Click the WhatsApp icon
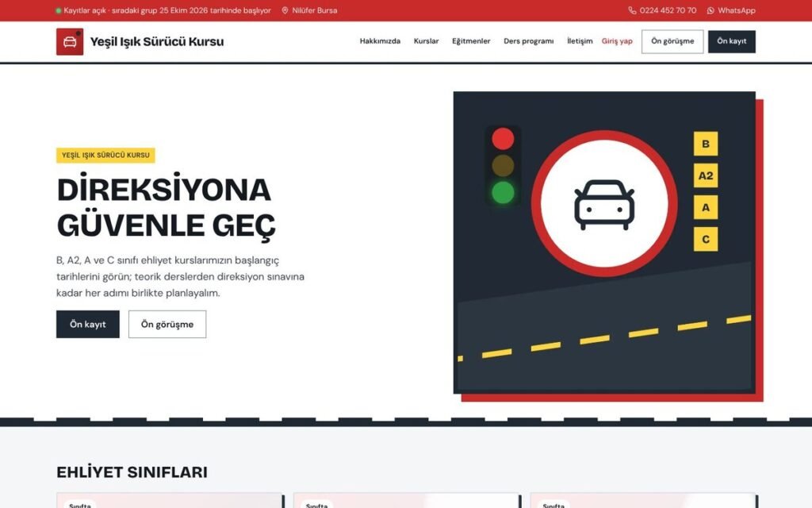 [710, 10]
